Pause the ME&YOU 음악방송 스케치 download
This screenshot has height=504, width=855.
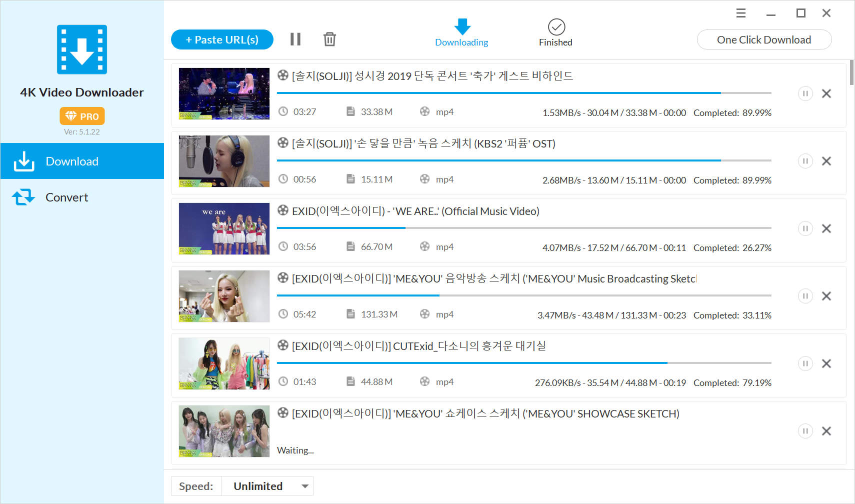pyautogui.click(x=805, y=296)
